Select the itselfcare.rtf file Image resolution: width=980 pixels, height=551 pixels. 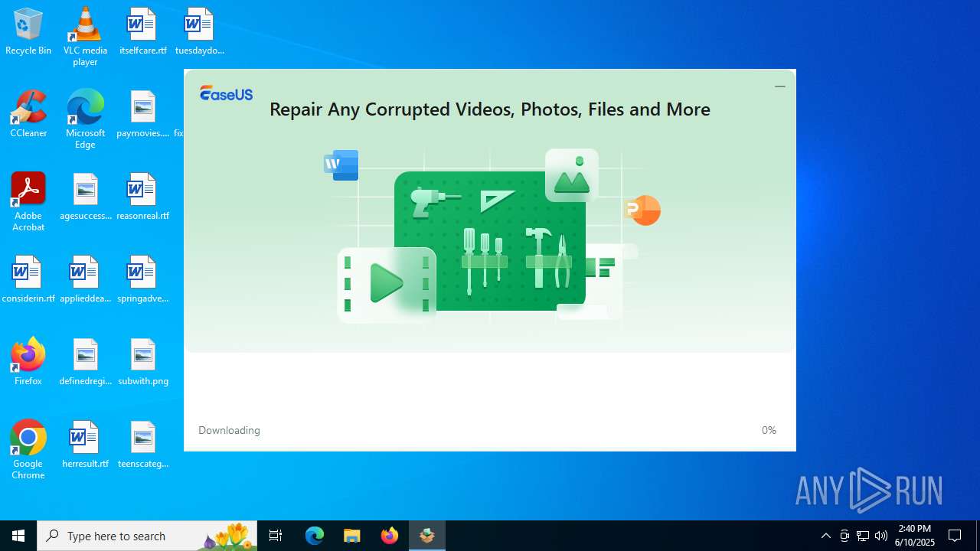pos(142,32)
